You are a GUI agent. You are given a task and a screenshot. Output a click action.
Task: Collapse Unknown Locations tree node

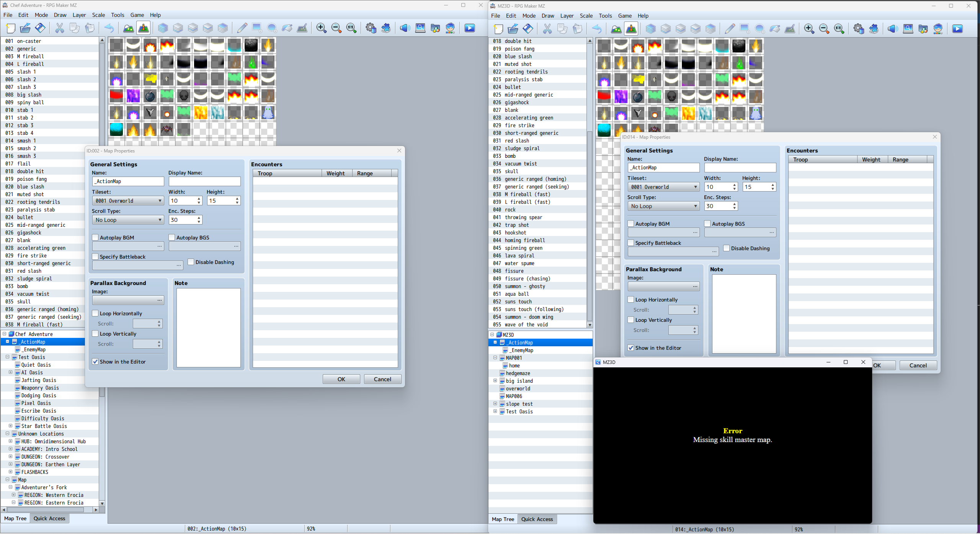(7, 433)
